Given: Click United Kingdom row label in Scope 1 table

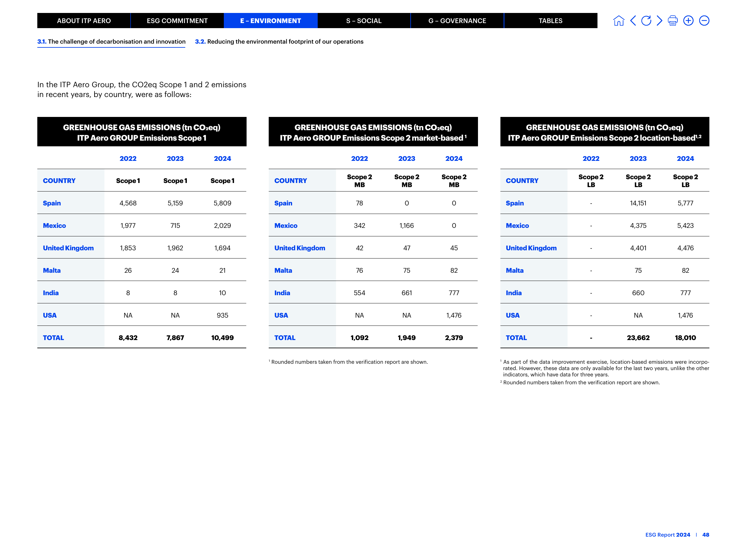Looking at the screenshot, I should coord(68,248).
